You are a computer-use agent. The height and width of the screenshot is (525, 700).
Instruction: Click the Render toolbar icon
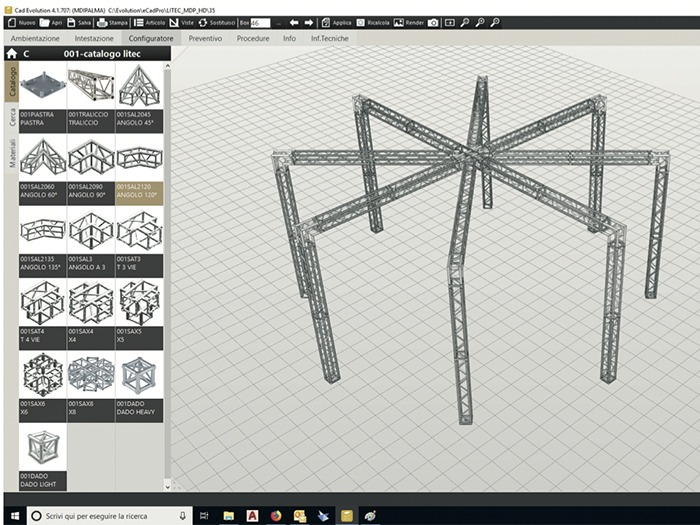408,22
